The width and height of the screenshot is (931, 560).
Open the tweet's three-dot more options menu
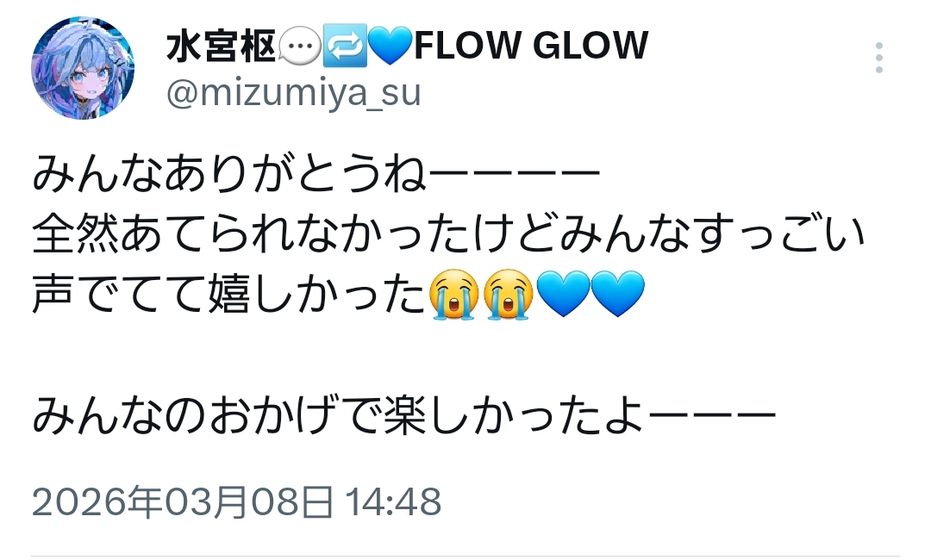point(878,58)
